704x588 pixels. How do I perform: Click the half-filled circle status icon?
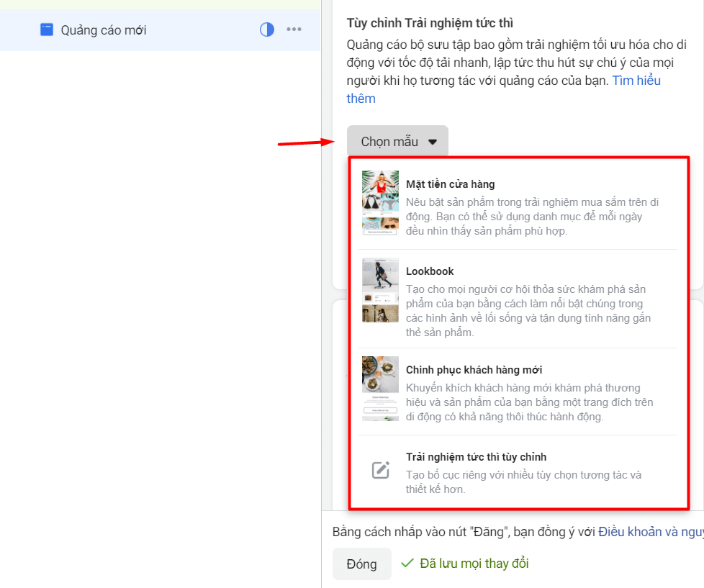267,30
